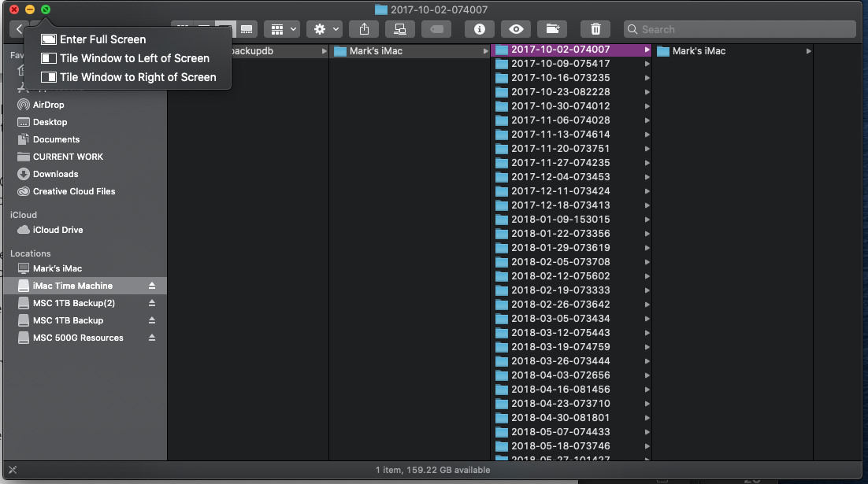868x484 pixels.
Task: Open iCloud Drive in the sidebar
Action: 57,230
